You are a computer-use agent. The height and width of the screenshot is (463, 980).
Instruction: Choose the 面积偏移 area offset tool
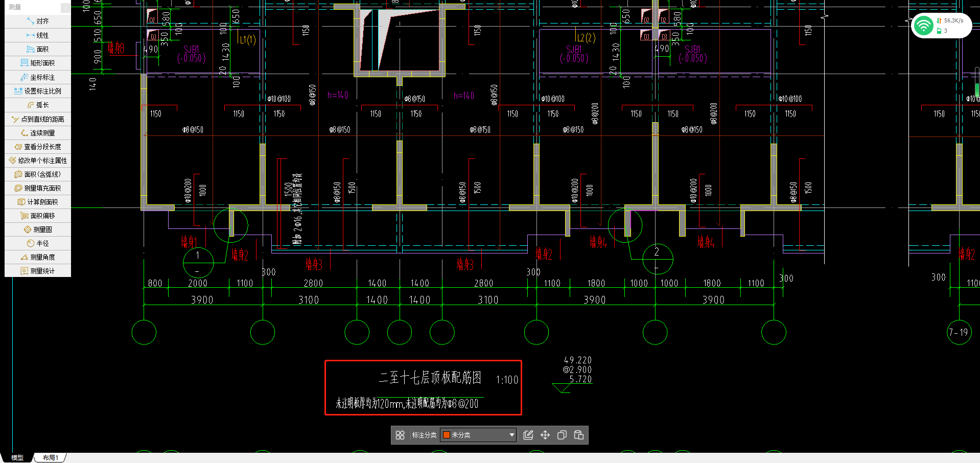(38, 216)
